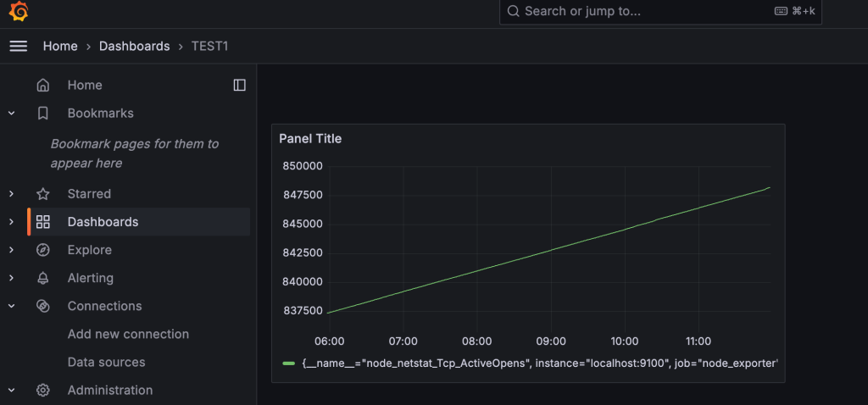Expand the Dashboards section chevron

11,222
